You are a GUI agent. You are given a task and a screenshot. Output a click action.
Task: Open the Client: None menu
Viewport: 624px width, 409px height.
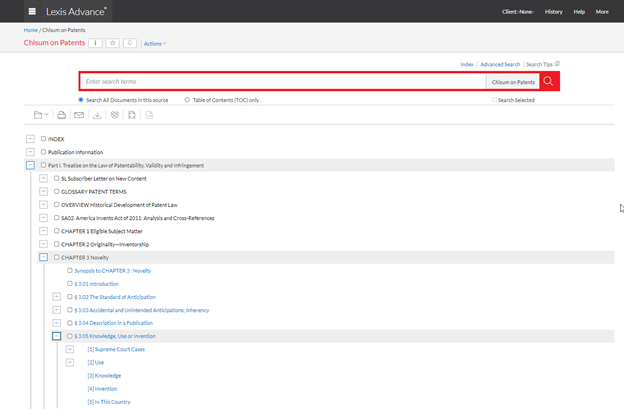(x=518, y=12)
